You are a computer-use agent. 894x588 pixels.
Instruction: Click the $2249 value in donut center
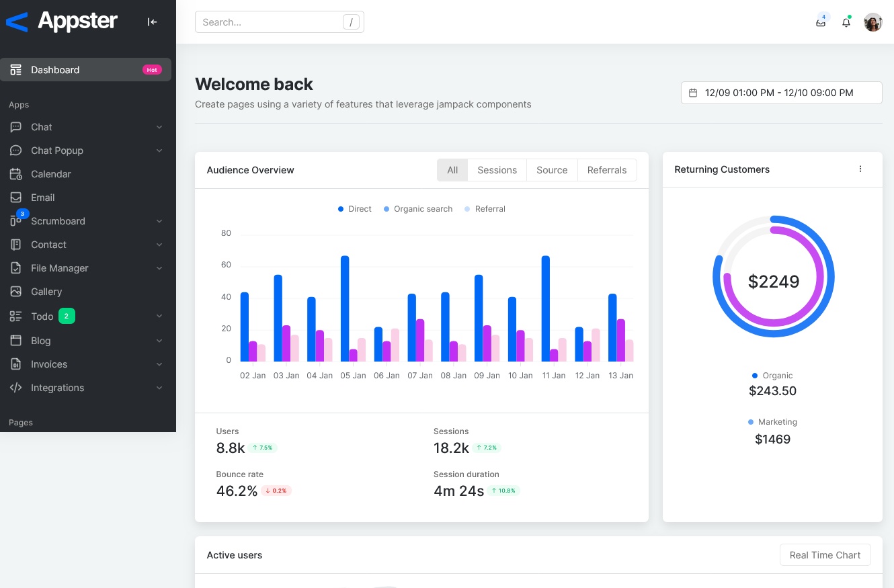pyautogui.click(x=774, y=282)
